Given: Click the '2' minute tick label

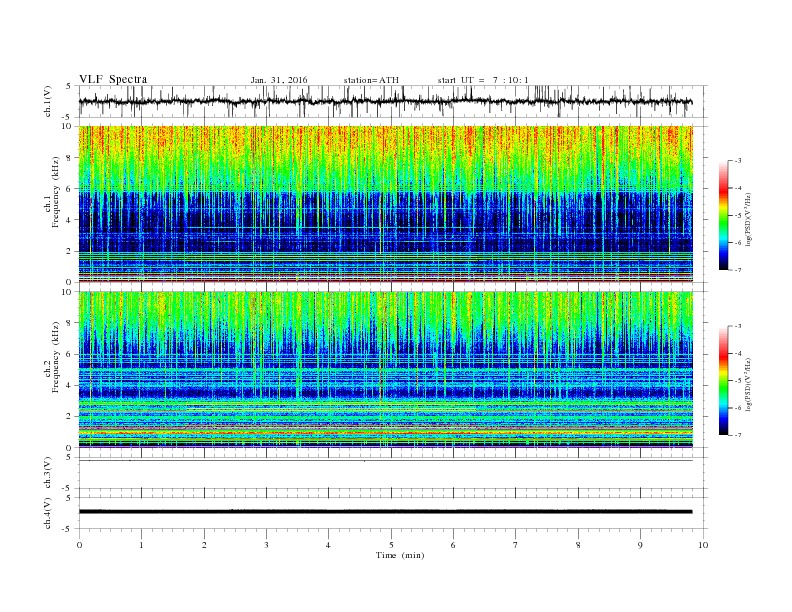Looking at the screenshot, I should [x=204, y=545].
